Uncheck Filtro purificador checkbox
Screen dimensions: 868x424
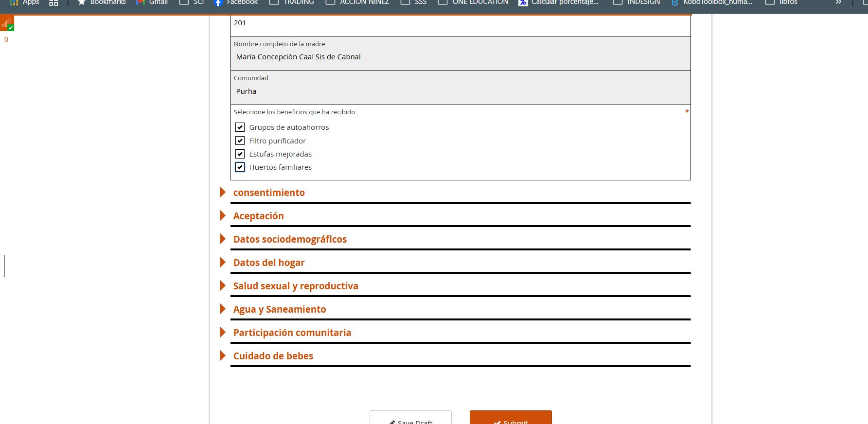pos(240,141)
